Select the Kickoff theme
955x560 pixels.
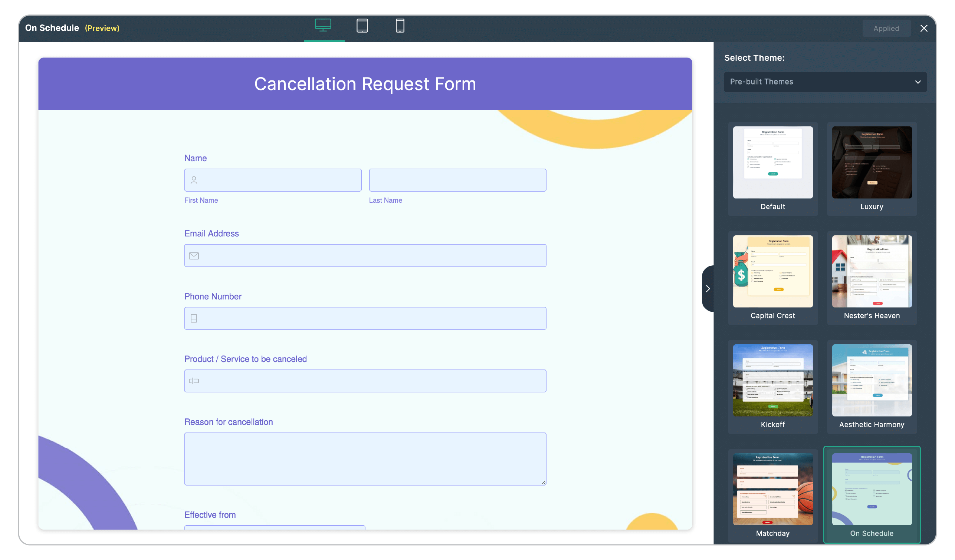773,387
